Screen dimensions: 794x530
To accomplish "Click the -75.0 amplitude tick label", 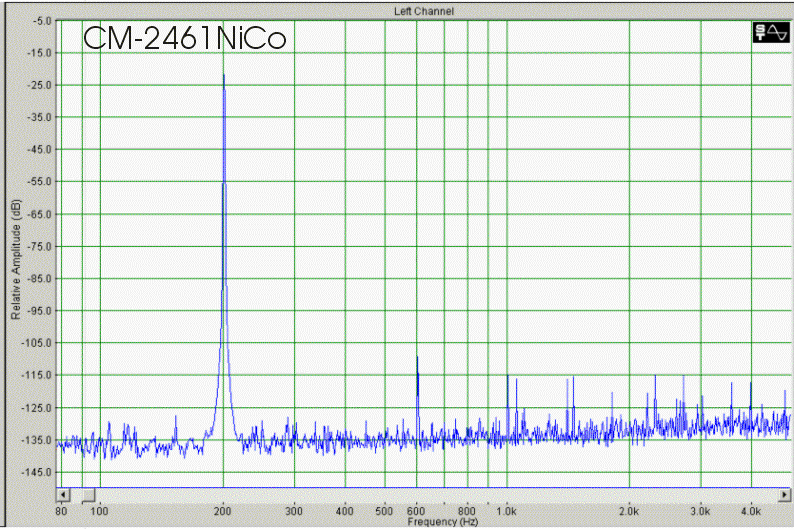I will (39, 246).
